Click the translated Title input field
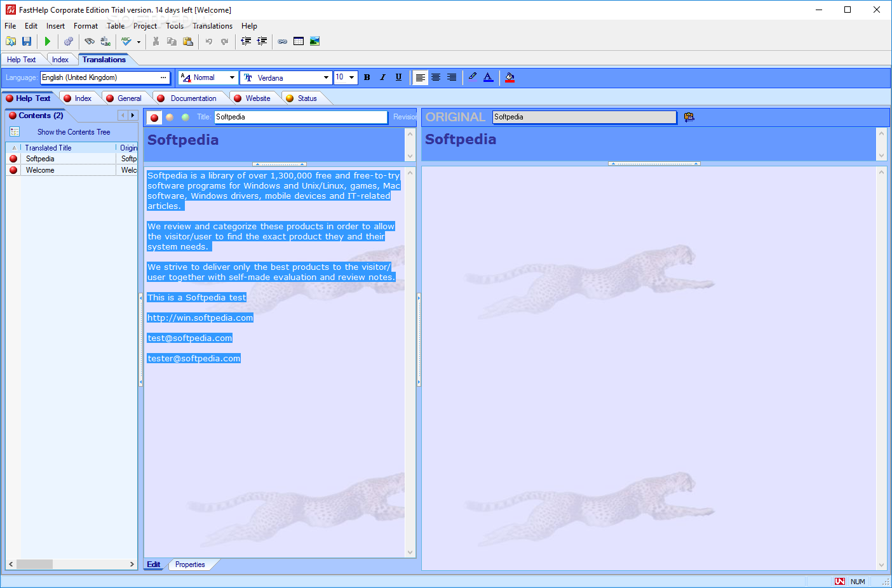892x588 pixels. [x=301, y=117]
